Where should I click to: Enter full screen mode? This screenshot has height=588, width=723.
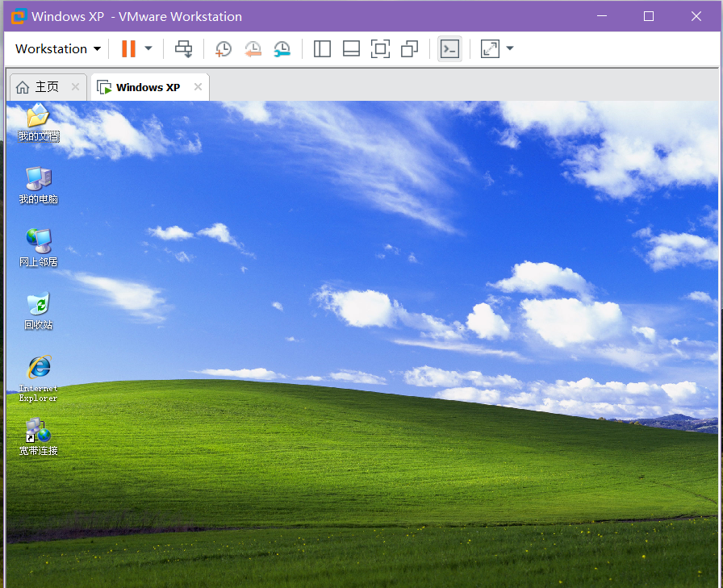click(x=380, y=49)
